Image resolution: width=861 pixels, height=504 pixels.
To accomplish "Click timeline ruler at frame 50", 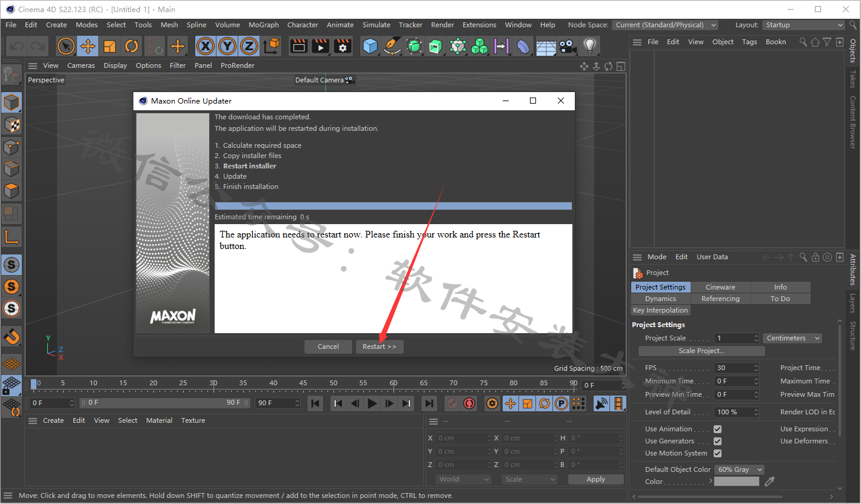I will (333, 384).
